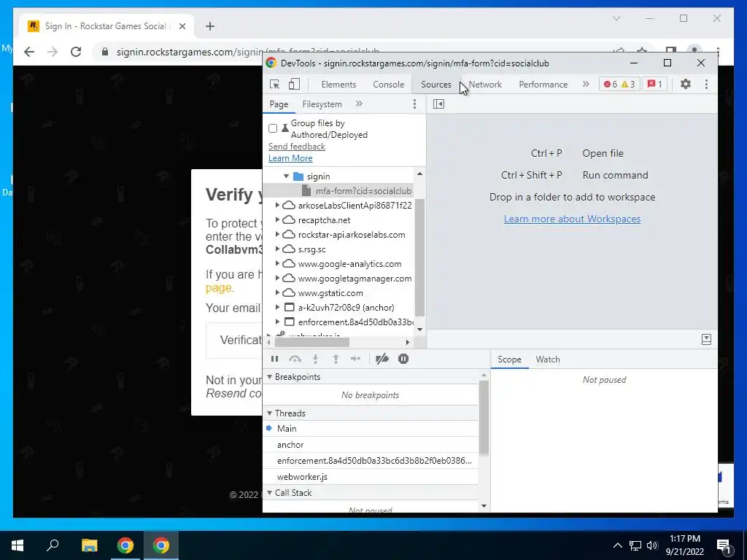Open the Send feedback link

tap(296, 146)
